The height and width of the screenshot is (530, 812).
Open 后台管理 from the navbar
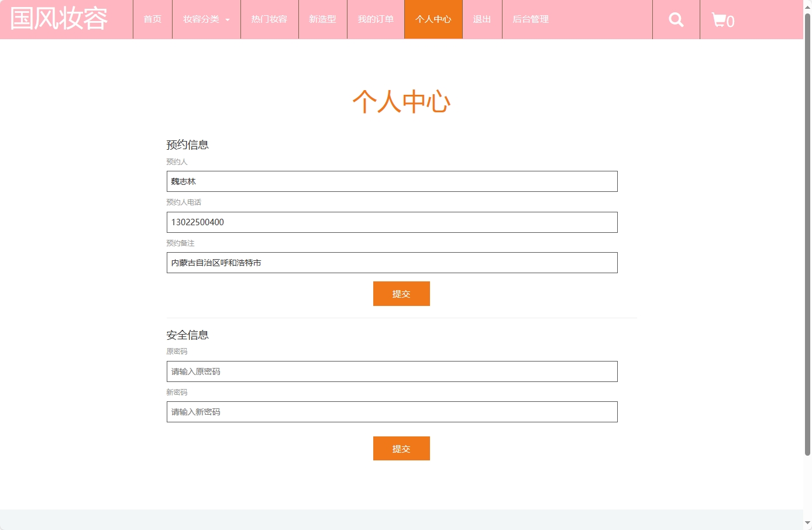tap(529, 19)
